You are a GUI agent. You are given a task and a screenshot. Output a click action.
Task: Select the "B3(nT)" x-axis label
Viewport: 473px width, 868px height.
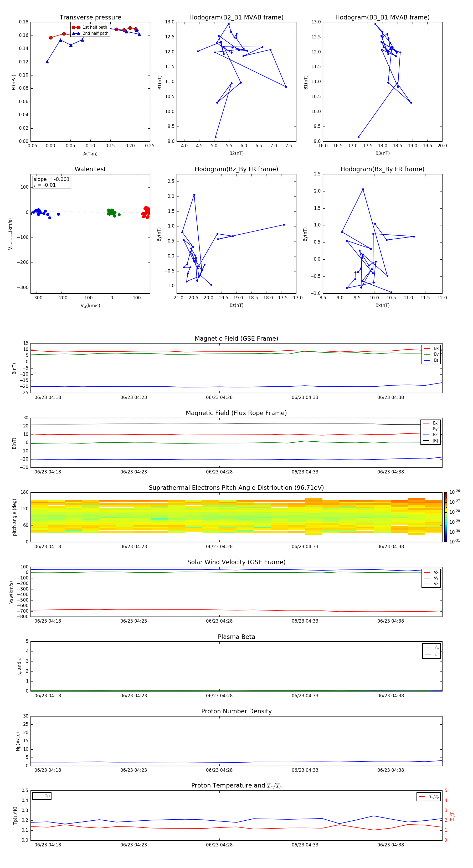(382, 153)
